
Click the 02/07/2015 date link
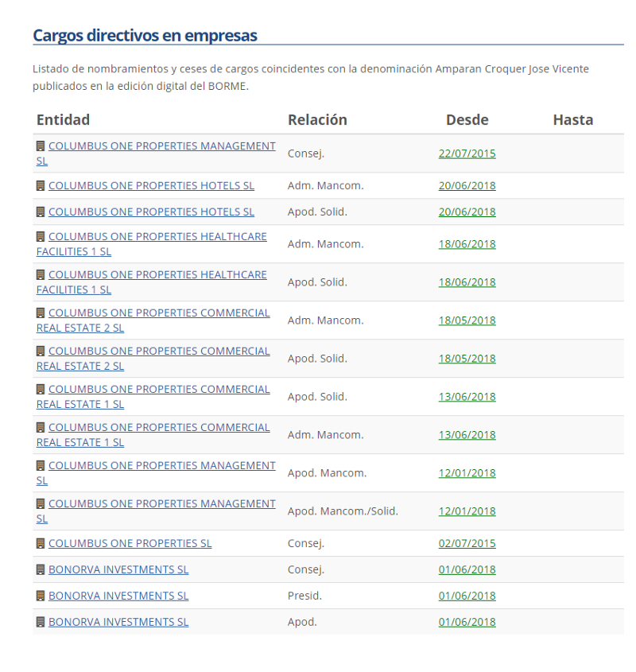tap(467, 543)
